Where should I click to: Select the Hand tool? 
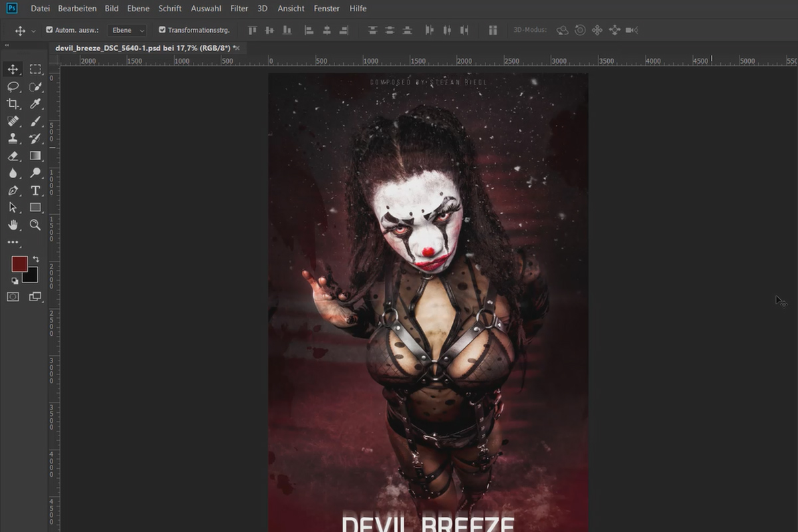13,225
